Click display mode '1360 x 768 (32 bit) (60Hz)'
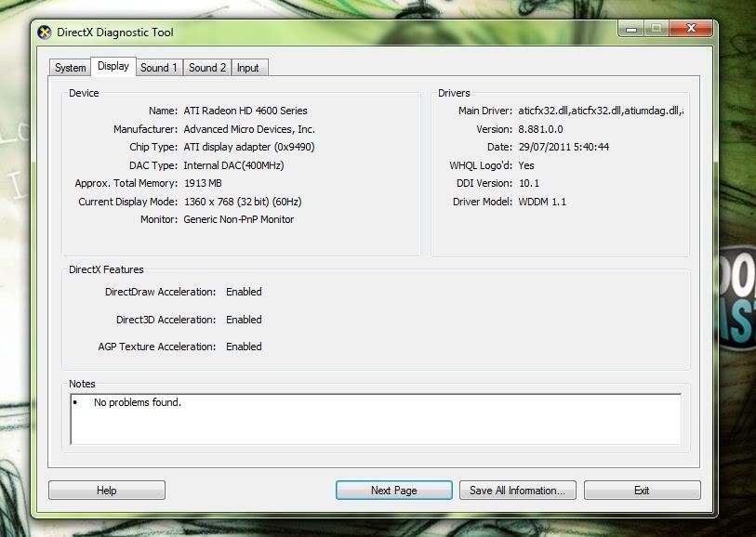 point(243,202)
